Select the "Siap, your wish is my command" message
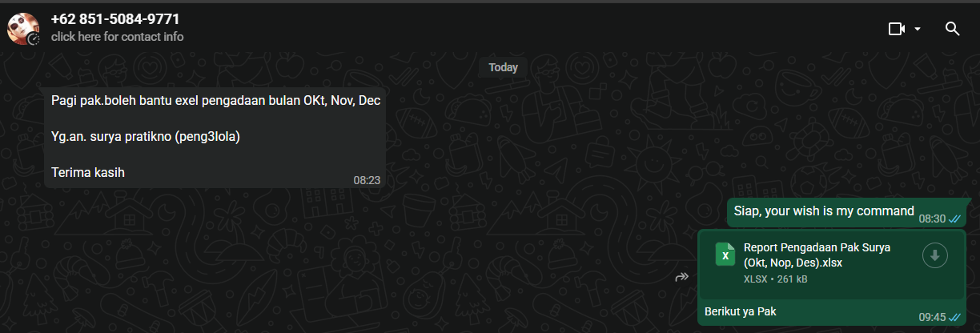This screenshot has width=980, height=333. (x=824, y=211)
